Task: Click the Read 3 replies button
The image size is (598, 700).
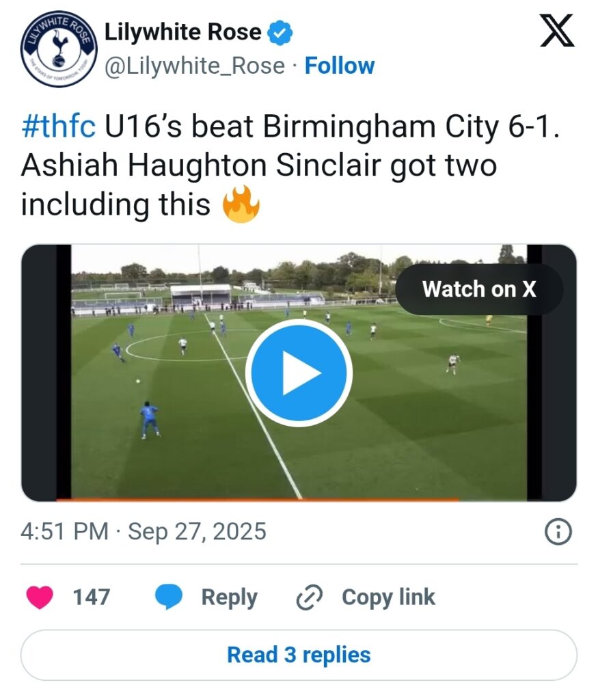Action: point(299,655)
